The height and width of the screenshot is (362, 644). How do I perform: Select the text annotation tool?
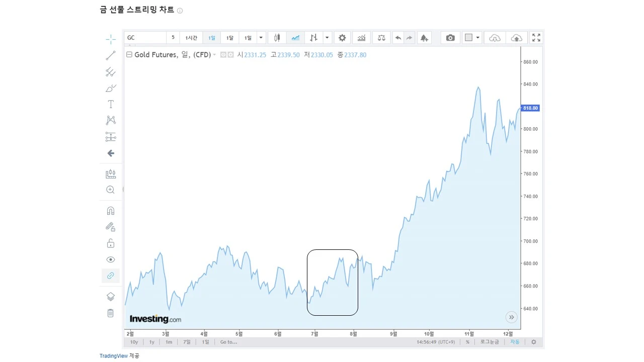click(x=111, y=104)
